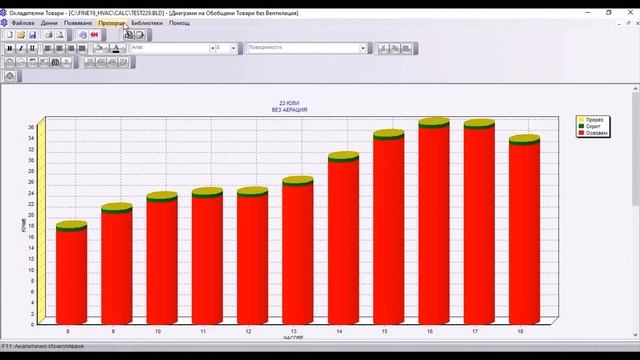Open print preview magnifier icon

tap(60, 35)
